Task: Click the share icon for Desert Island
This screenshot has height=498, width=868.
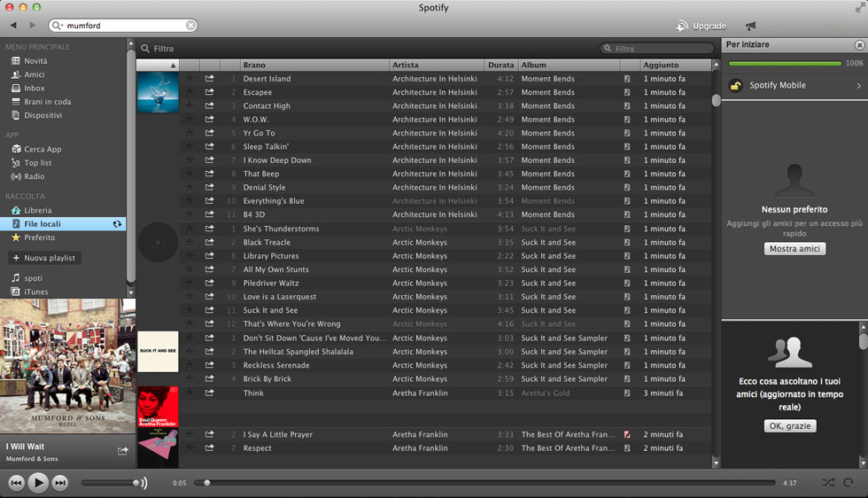Action: (210, 79)
